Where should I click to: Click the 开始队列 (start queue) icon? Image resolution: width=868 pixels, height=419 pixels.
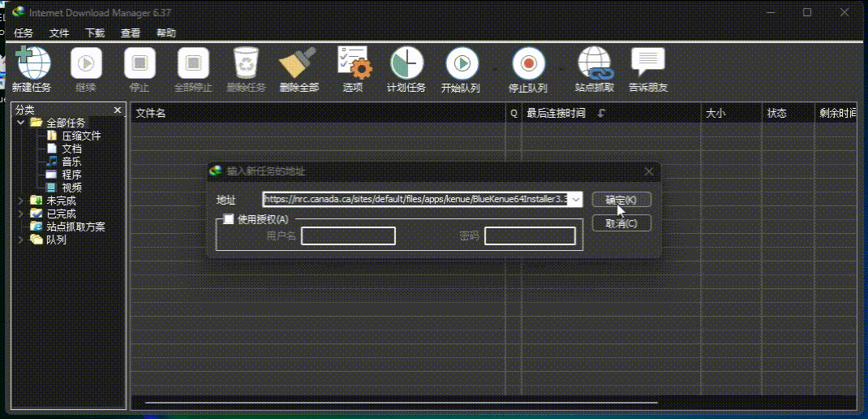tap(462, 63)
